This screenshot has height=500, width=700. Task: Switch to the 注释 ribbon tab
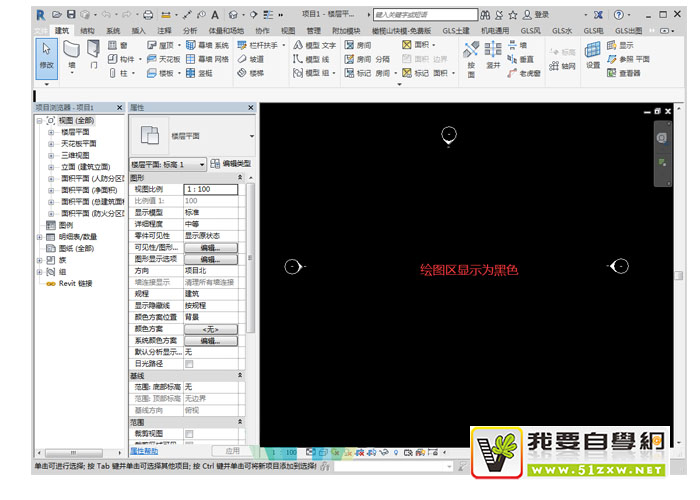pyautogui.click(x=164, y=30)
